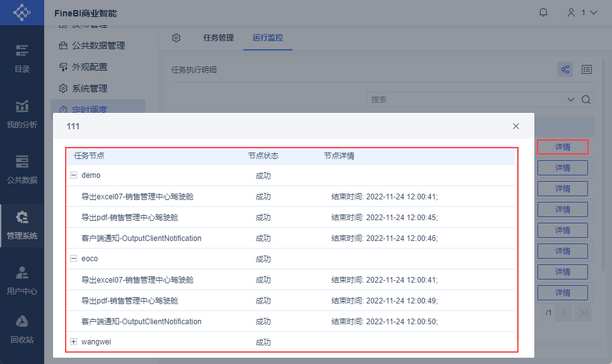Collapse the demo node

pyautogui.click(x=73, y=175)
